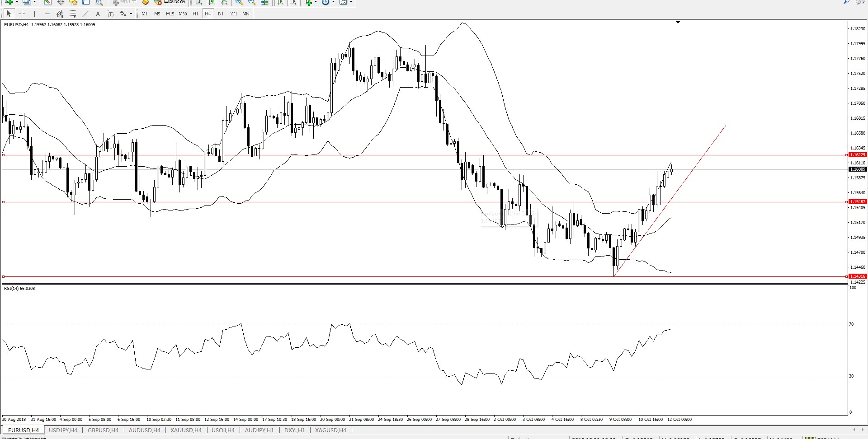Image resolution: width=868 pixels, height=439 pixels.
Task: Switch chart to D1 timeframe
Action: 221,14
